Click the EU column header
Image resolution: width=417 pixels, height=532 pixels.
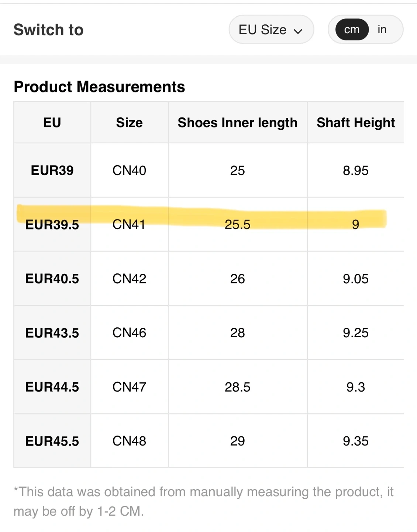click(52, 123)
